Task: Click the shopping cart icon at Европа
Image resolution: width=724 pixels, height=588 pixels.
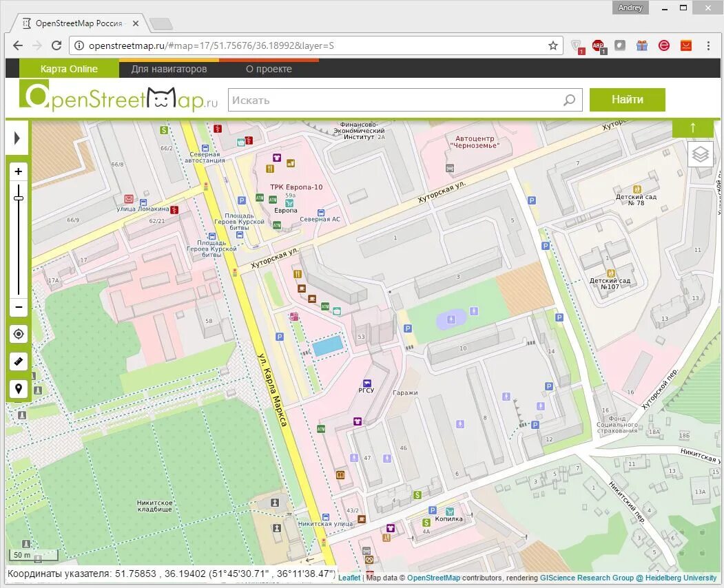Action: tap(289, 203)
